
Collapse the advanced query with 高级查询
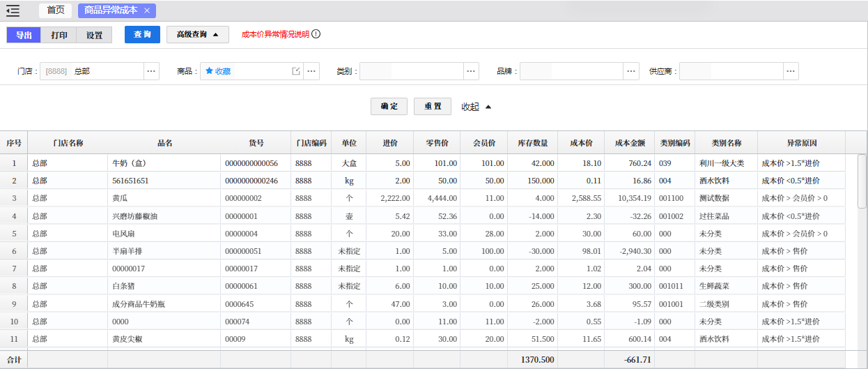(198, 34)
